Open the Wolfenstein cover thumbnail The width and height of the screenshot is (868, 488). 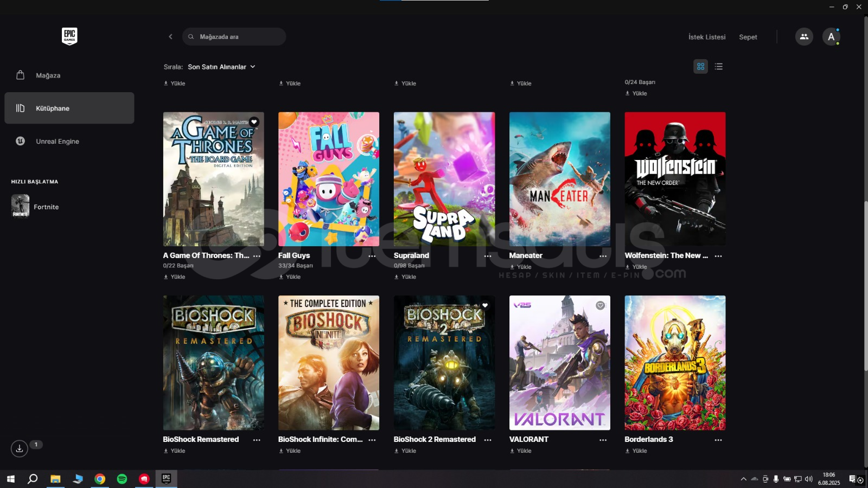675,179
